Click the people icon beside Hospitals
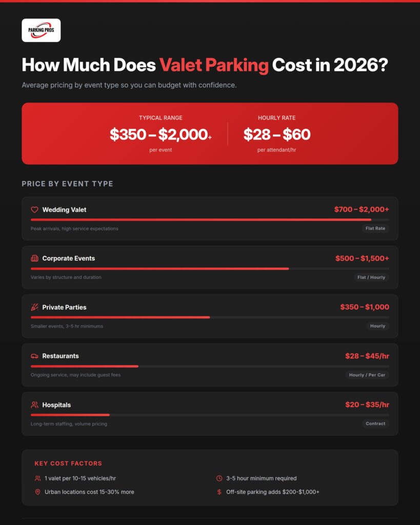Image resolution: width=420 pixels, height=525 pixels. pos(35,405)
